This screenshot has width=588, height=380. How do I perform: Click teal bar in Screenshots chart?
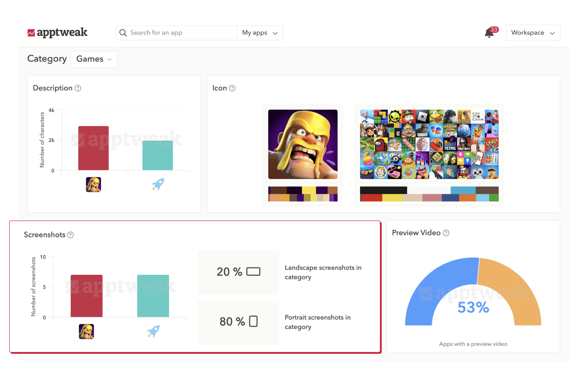tap(153, 296)
